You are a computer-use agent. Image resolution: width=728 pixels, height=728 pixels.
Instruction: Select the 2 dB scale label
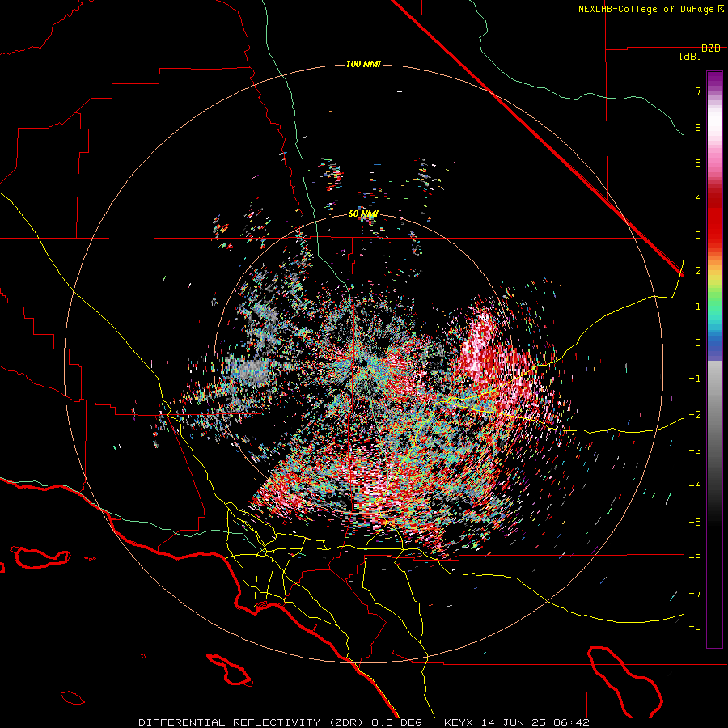click(x=698, y=271)
